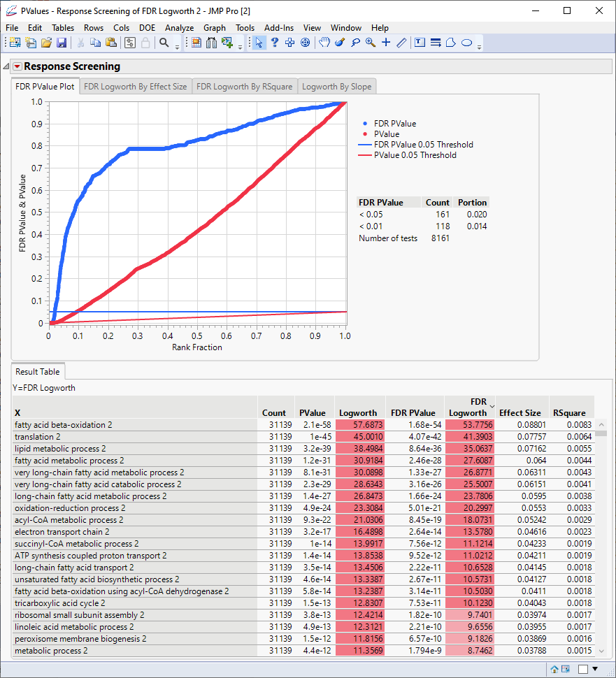Switch to FDR Logworth By Effect Size tab
The width and height of the screenshot is (616, 678).
[135, 87]
